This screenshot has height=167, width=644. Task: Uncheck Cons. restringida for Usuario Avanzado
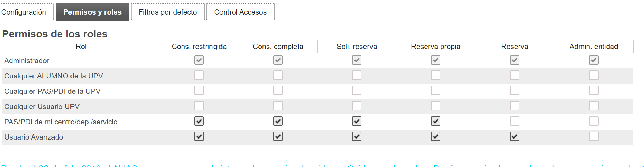point(199,136)
